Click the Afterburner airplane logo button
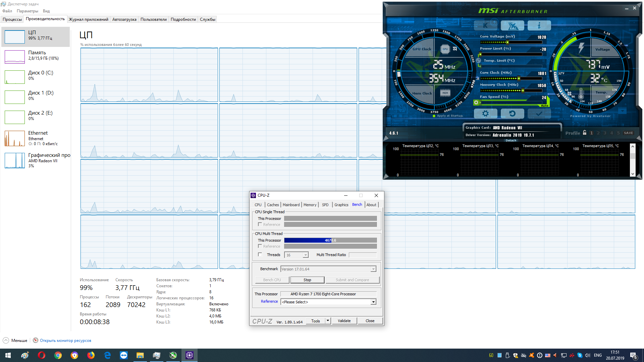644x362 pixels. [x=512, y=25]
